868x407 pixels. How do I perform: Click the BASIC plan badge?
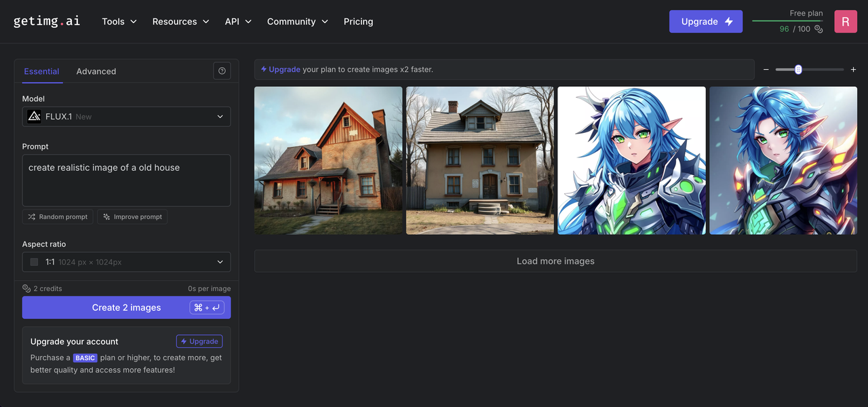pos(85,358)
